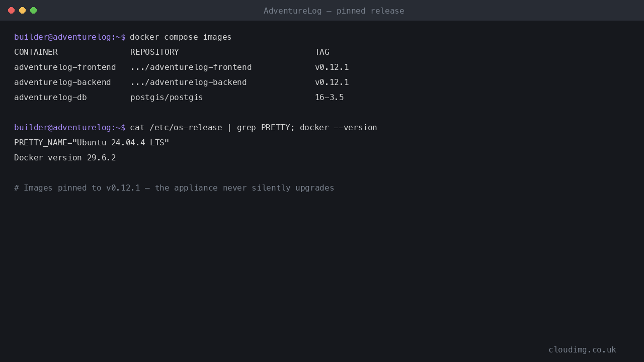Click the v0.12.1 tag in the frontend row
The width and height of the screenshot is (644, 362).
332,67
